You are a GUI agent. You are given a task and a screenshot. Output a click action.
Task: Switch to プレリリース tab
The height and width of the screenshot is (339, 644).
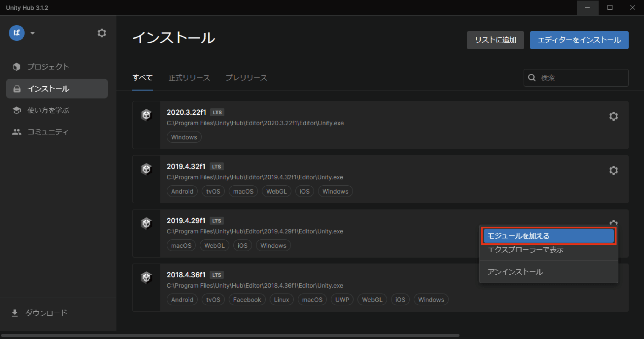tap(246, 78)
